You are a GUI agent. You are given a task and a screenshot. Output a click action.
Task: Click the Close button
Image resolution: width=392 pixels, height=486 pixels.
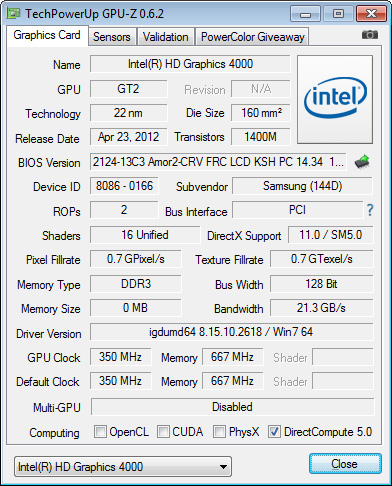(x=345, y=464)
